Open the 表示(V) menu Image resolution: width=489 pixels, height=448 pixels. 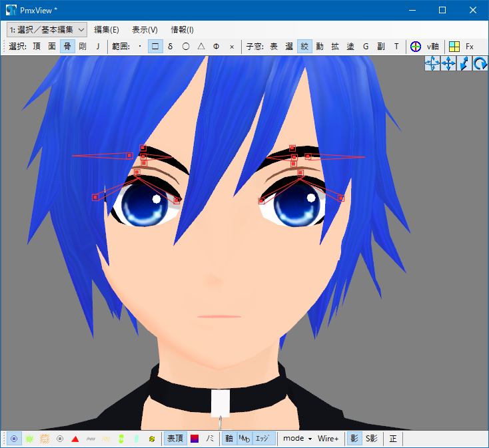[145, 30]
